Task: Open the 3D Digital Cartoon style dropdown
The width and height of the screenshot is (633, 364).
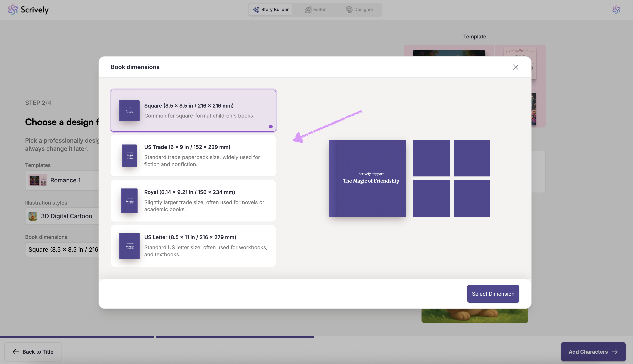Action: [62, 216]
